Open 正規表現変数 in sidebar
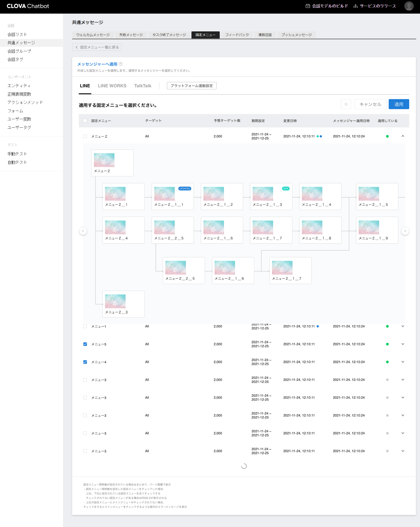Viewport: 420px width, 527px height. point(19,94)
